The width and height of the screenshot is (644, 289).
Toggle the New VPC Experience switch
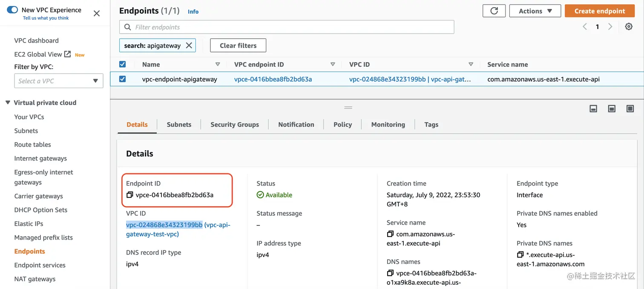point(12,10)
